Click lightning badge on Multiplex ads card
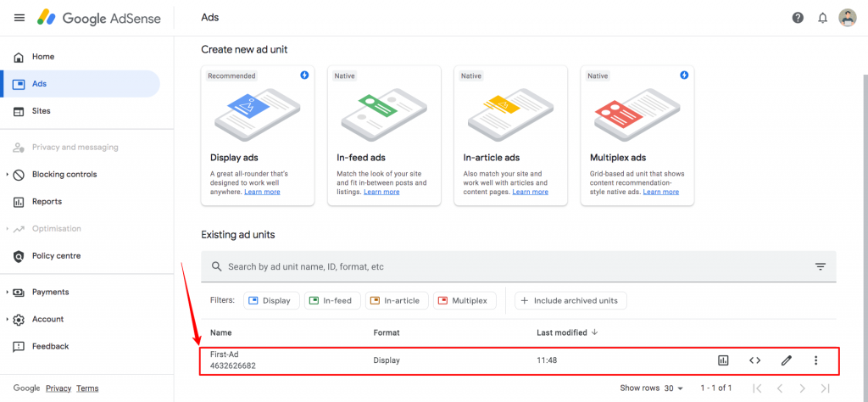Viewport: 868px width, 402px height. click(x=684, y=75)
